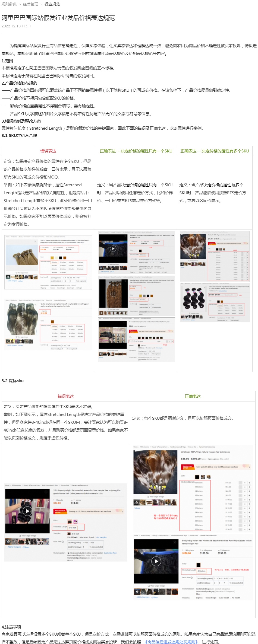Click the heading 3.错误案例及整改方案
Screen dimensions: 258x644
coord(21,121)
